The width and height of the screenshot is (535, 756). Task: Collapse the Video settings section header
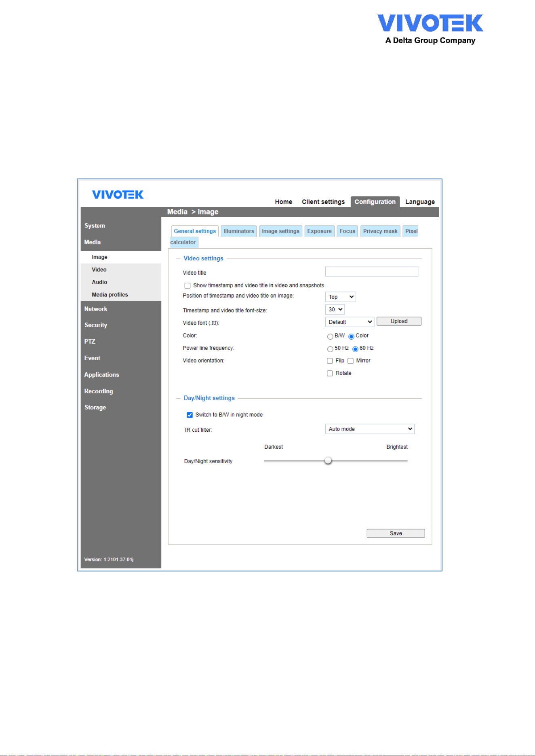tap(203, 258)
